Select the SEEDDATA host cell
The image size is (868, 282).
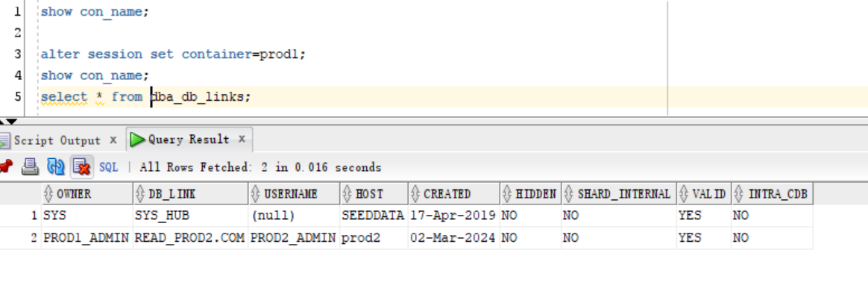coord(374,216)
